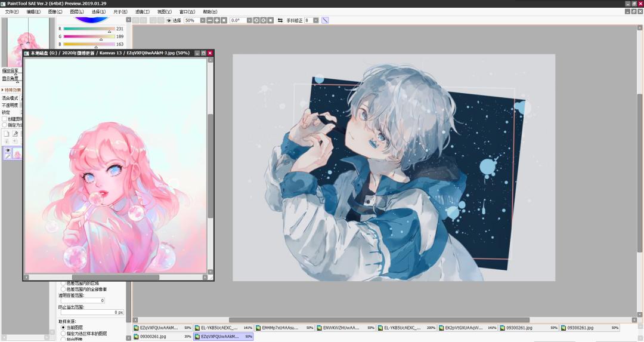Click the zoom out minus icon

click(209, 20)
